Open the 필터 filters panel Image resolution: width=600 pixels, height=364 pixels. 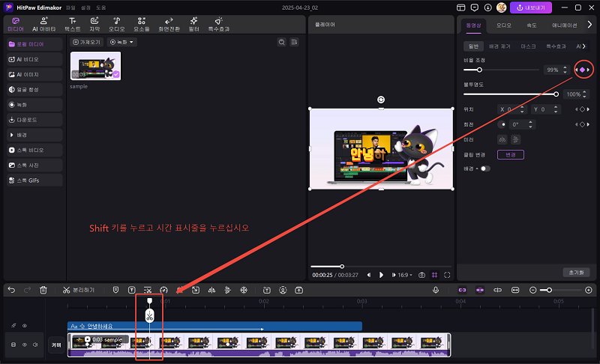click(x=194, y=25)
